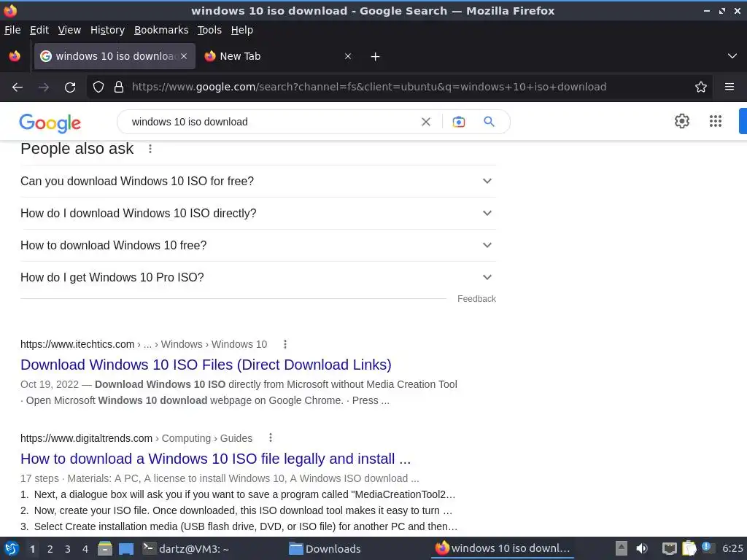The height and width of the screenshot is (560, 747).
Task: Open digitaltrends result options menu
Action: pyautogui.click(x=270, y=437)
